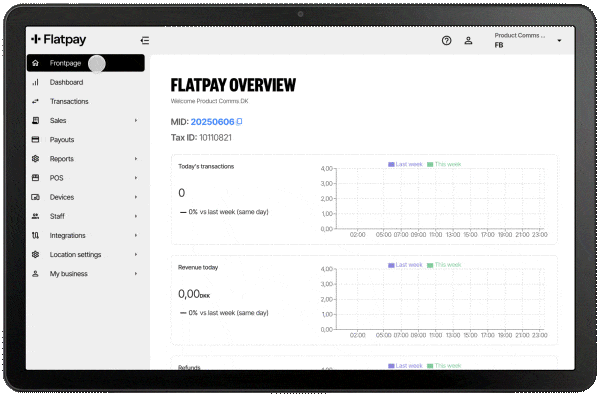Open the help question mark icon
Image resolution: width=600 pixels, height=396 pixels.
point(446,41)
